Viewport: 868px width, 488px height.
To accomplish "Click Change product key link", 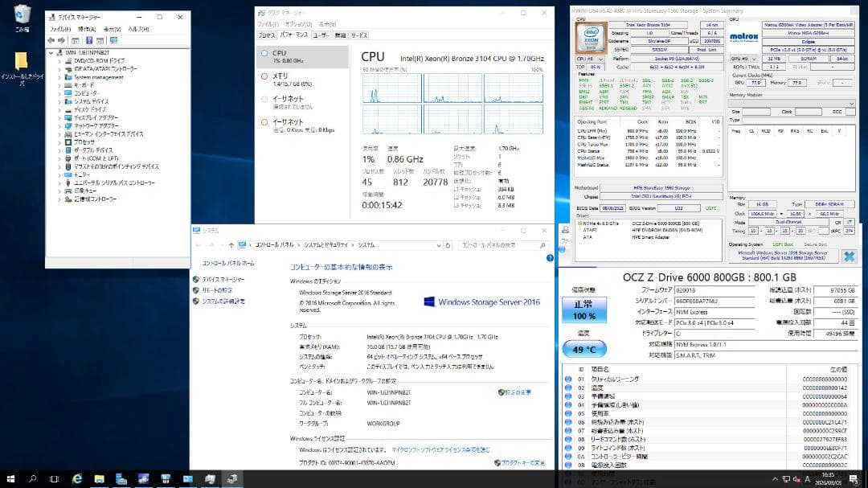I will point(523,463).
